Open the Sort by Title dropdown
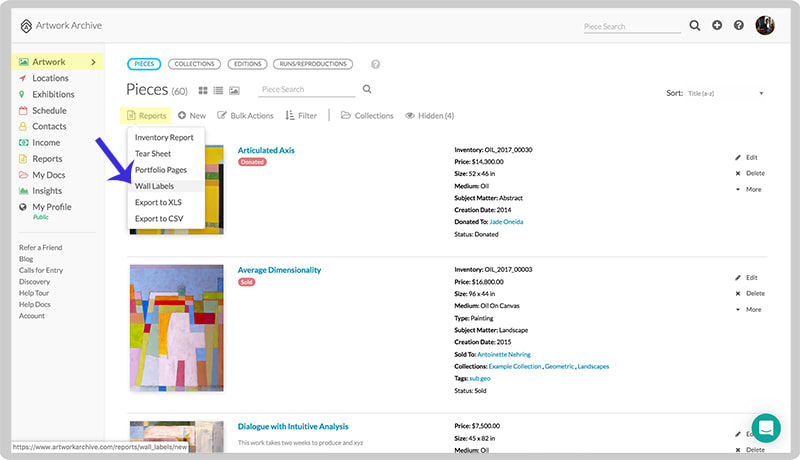 click(x=727, y=93)
